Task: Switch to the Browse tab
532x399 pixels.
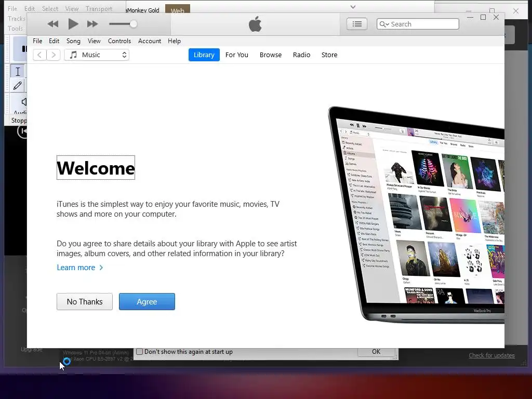Action: [271, 55]
